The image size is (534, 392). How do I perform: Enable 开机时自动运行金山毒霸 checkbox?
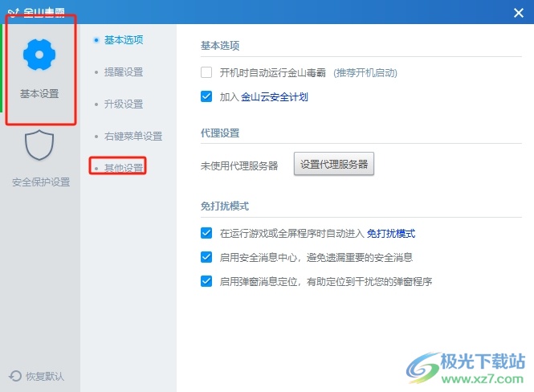pyautogui.click(x=206, y=72)
